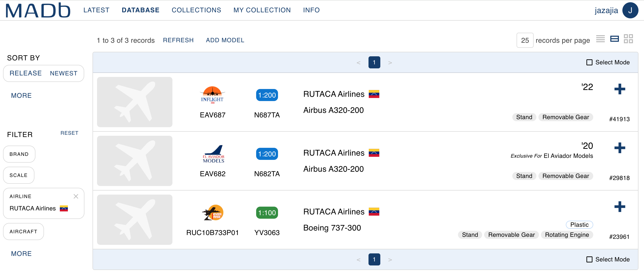The height and width of the screenshot is (274, 644).
Task: Go to previous page in bottom pagination
Action: pyautogui.click(x=359, y=260)
